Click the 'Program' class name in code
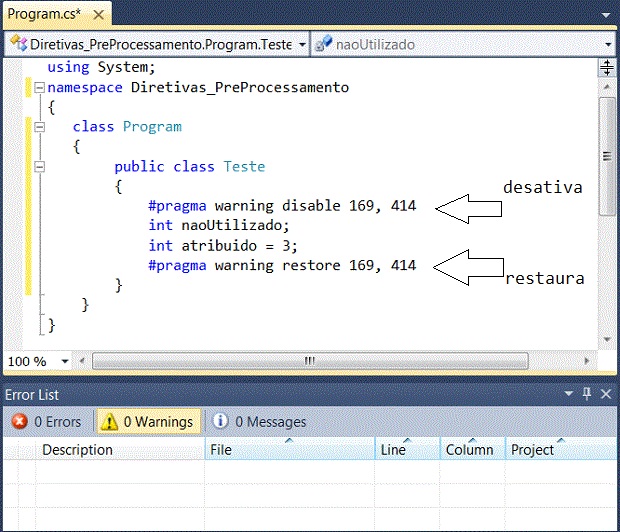Image resolution: width=620 pixels, height=532 pixels. point(152,127)
